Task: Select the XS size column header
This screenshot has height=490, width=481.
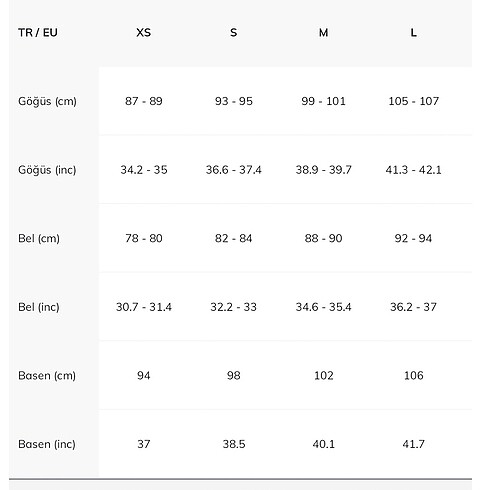Action: pyautogui.click(x=144, y=33)
